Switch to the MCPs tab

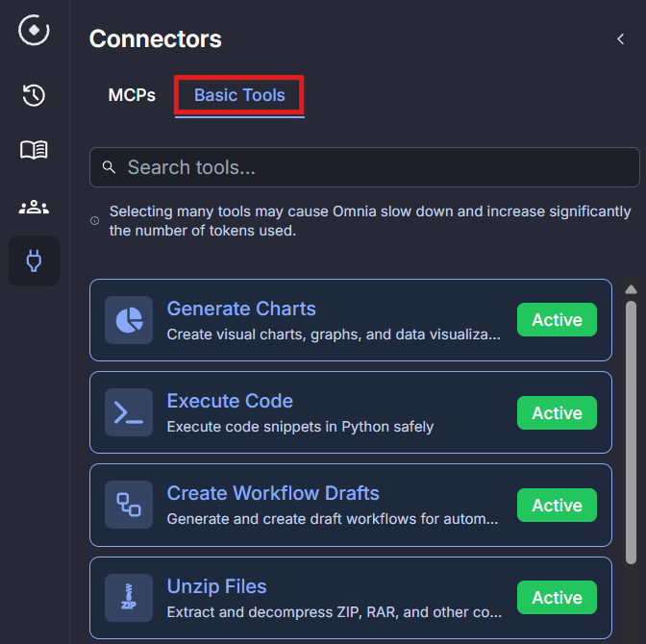point(132,95)
